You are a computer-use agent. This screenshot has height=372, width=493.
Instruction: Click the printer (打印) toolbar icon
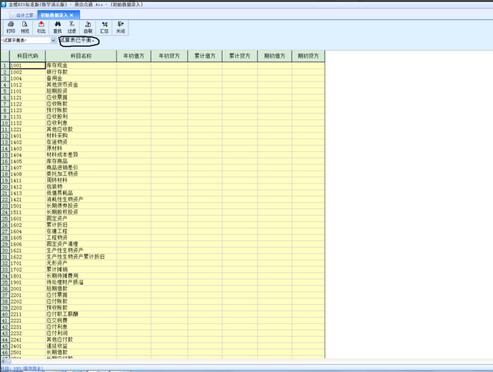(x=11, y=27)
